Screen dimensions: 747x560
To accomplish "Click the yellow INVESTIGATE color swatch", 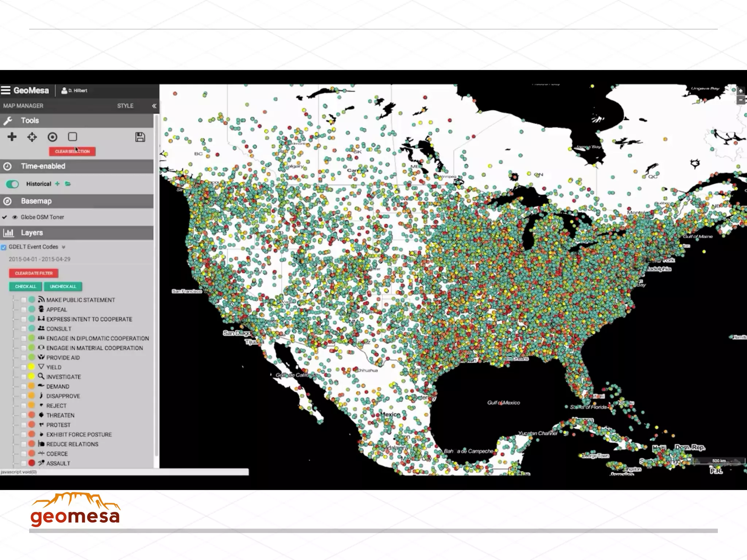I will (32, 376).
